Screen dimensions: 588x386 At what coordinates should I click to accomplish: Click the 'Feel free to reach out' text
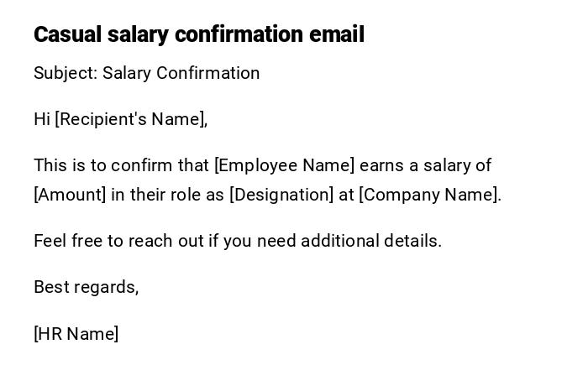point(118,241)
